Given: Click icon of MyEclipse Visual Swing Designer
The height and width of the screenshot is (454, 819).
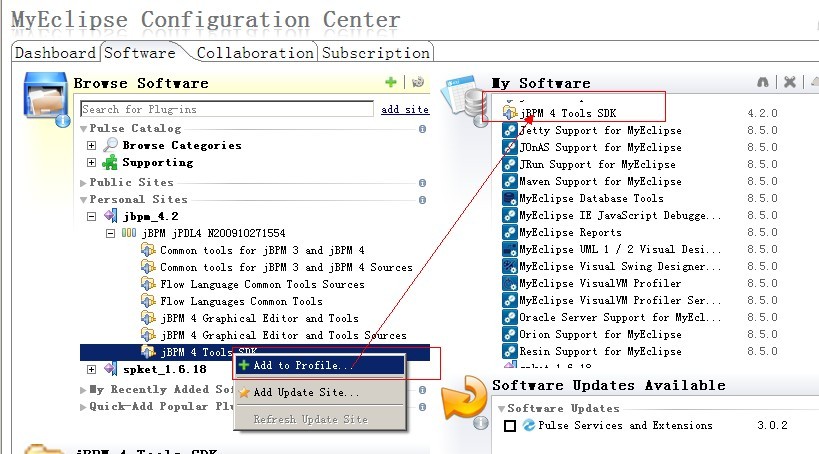Looking at the screenshot, I should click(509, 266).
